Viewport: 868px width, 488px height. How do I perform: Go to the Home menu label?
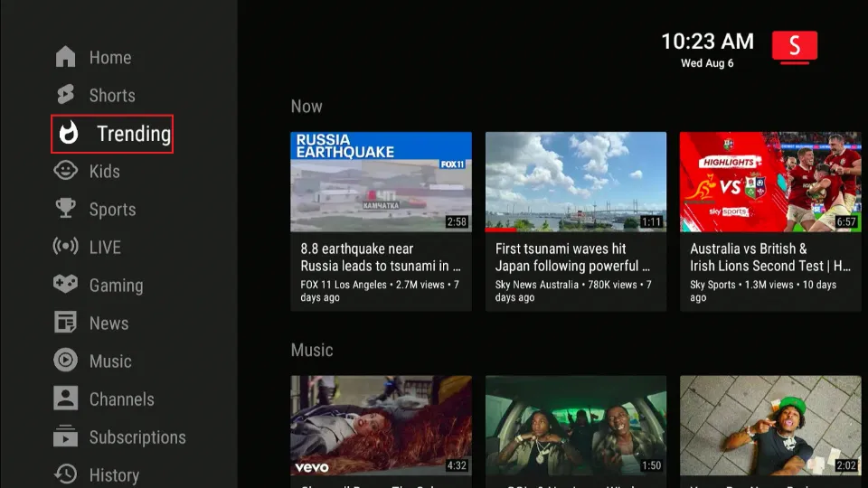tap(110, 58)
